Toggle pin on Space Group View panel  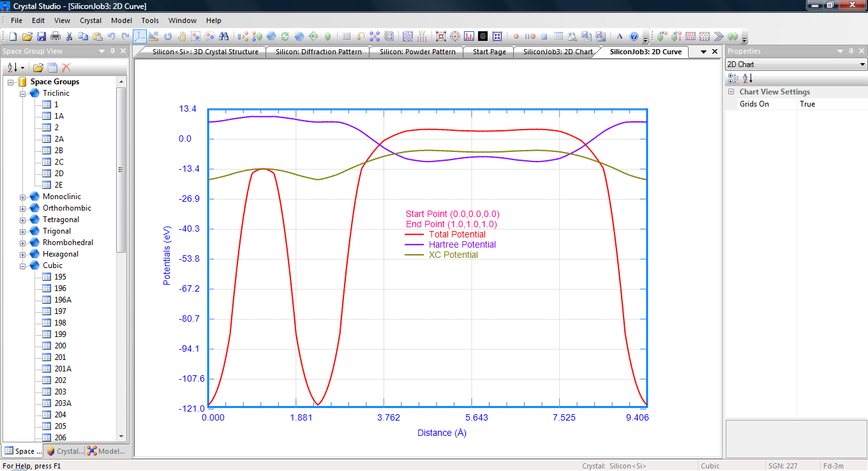[112, 52]
